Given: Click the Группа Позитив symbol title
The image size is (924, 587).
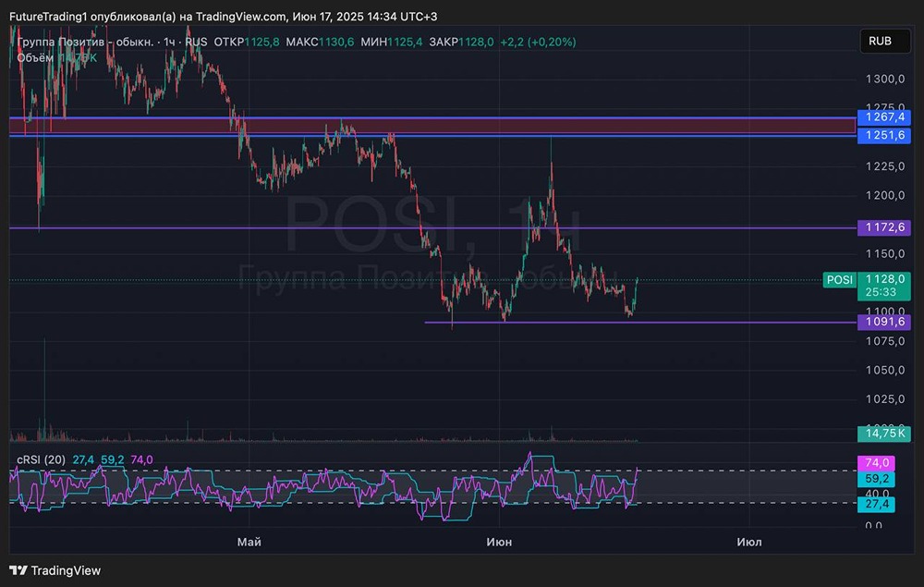Looking at the screenshot, I should click(83, 42).
